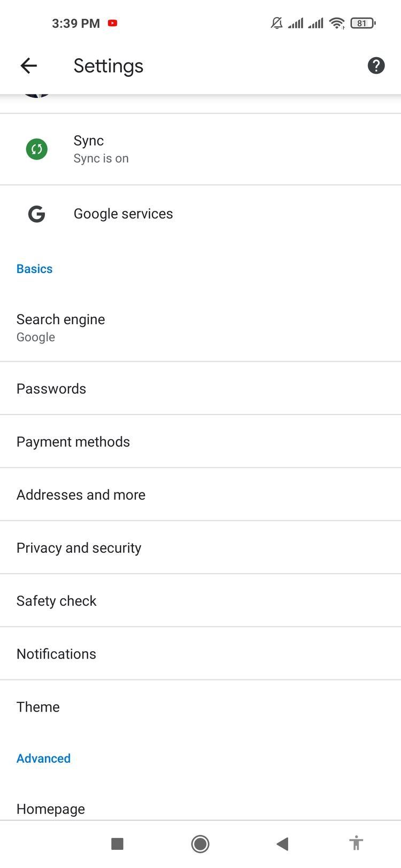
Task: Open Passwords settings
Action: coord(51,388)
